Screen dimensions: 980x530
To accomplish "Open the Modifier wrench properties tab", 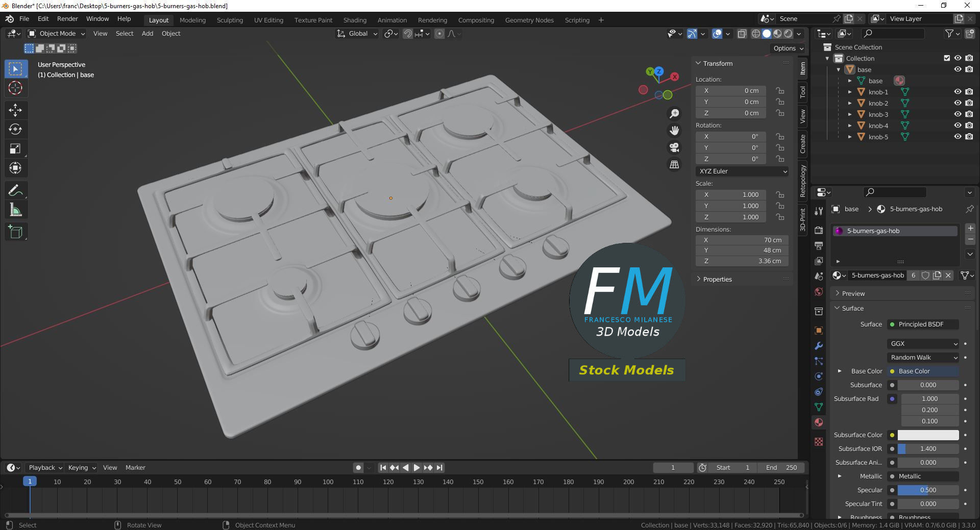I will 819,346.
